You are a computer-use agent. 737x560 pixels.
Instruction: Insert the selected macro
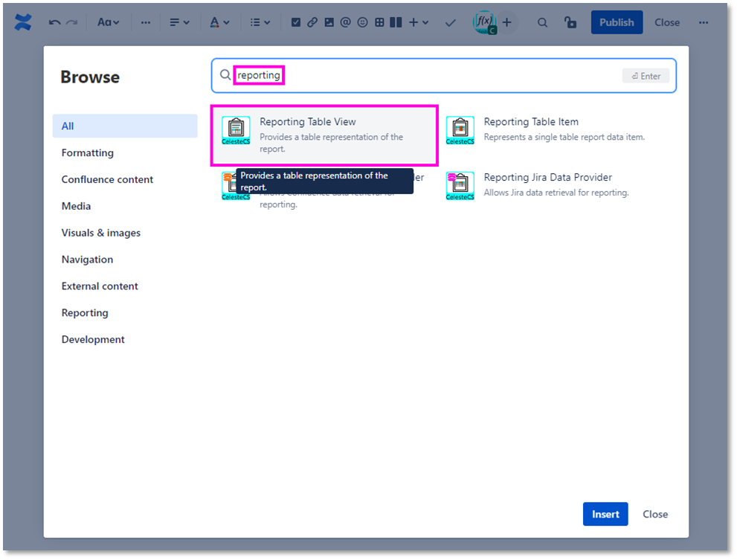pos(605,514)
